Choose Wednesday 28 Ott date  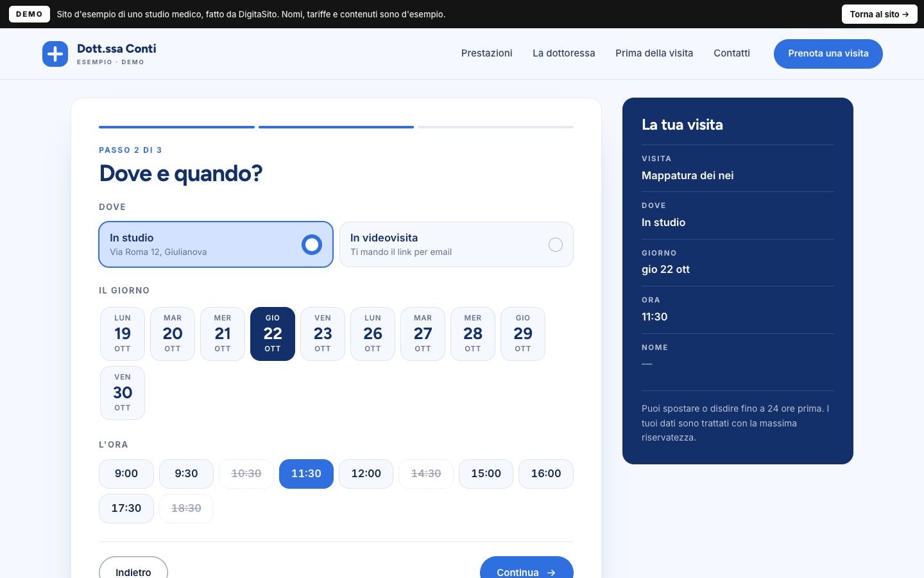pos(473,334)
